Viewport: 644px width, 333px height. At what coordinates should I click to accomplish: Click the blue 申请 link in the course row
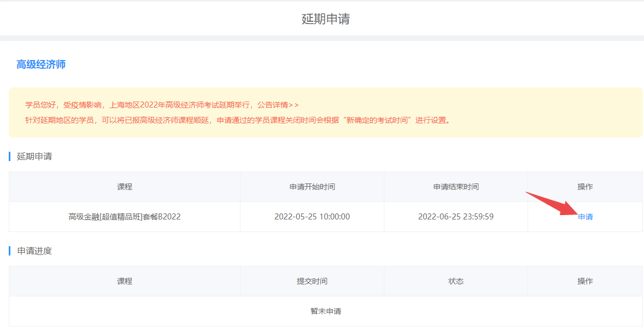coord(585,217)
